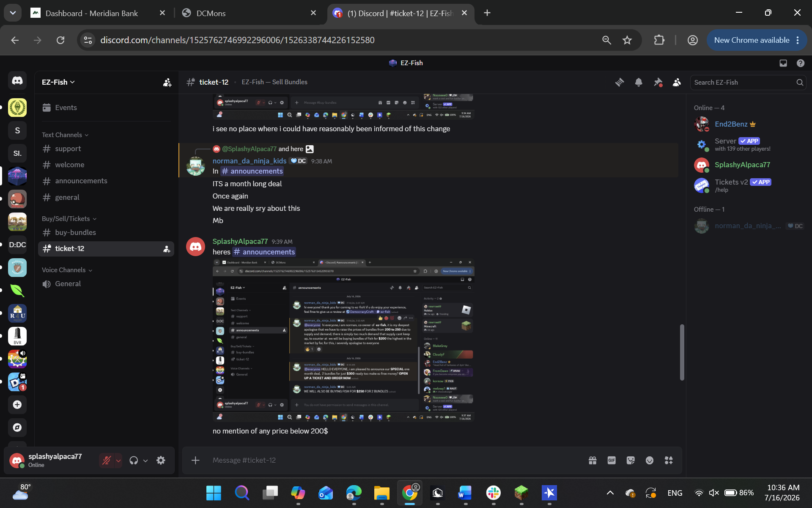Open the gift Nitro icon in message bar
This screenshot has height=508, width=812.
tap(593, 460)
